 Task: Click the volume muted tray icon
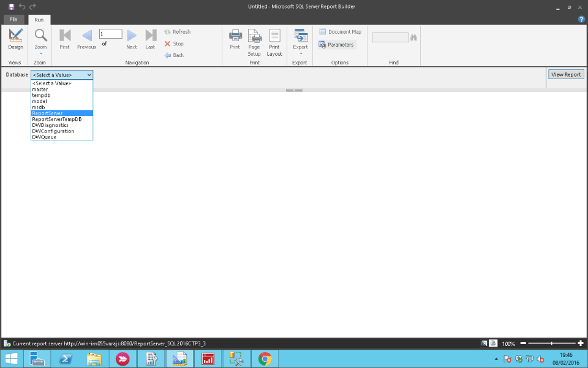tap(540, 359)
